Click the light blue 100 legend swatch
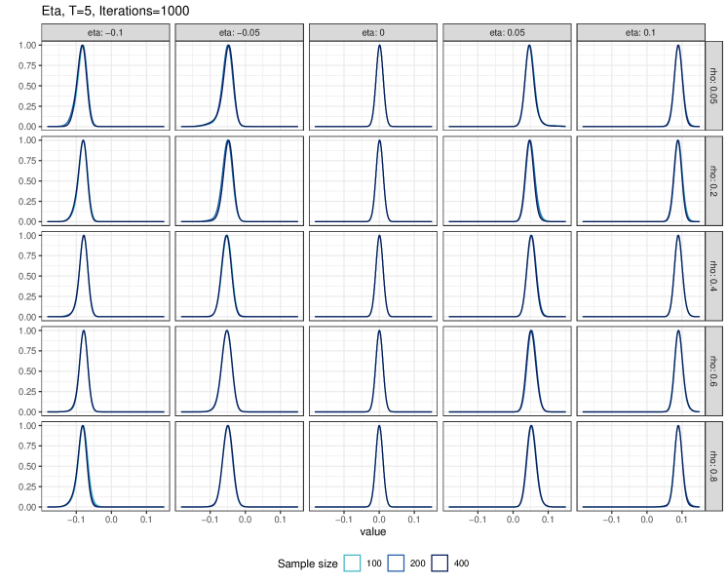 click(x=352, y=564)
